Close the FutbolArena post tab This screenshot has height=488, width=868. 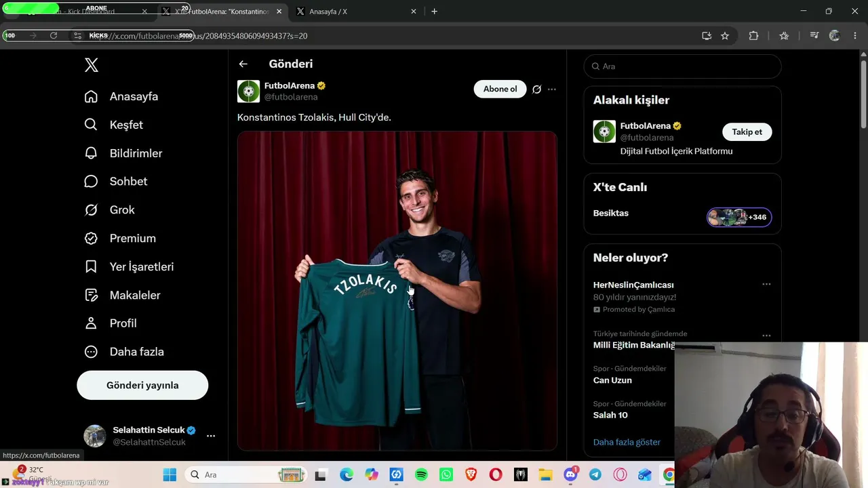[279, 12]
